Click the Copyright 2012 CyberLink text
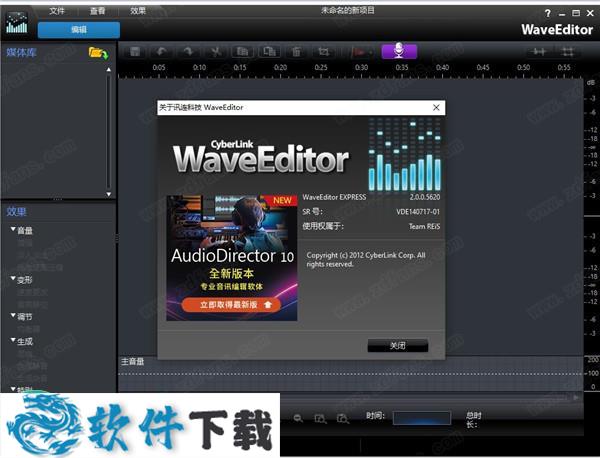Viewport: 600px width, 458px height. pos(366,259)
